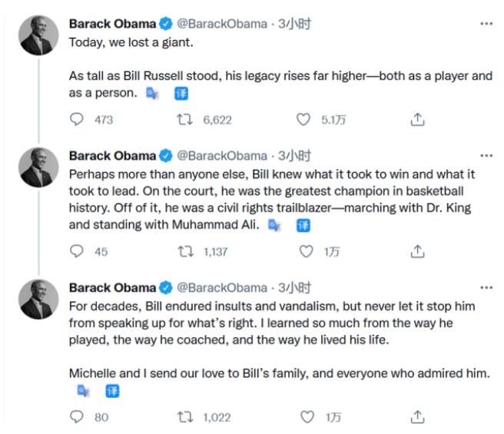Share the civil rights trailblazer tweet

(x=417, y=251)
